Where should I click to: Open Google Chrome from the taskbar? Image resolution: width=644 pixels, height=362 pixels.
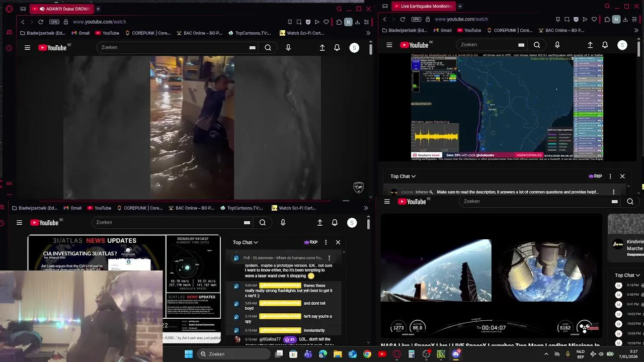(367, 354)
